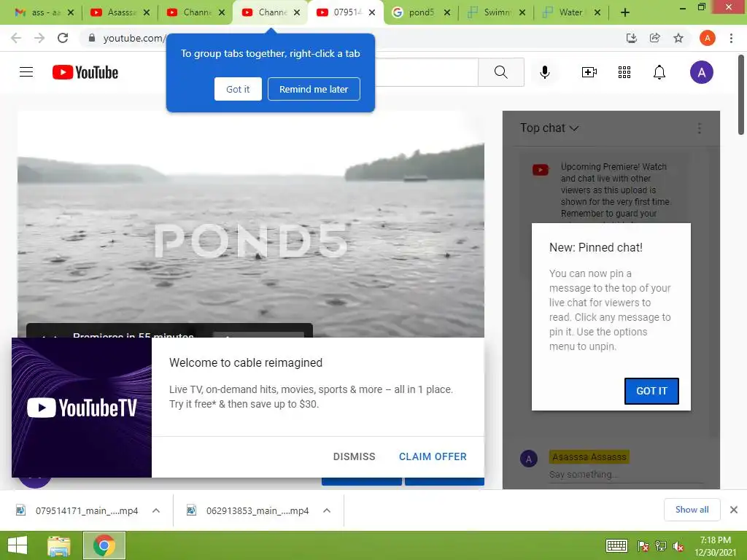Click the YouTube TV promo image
This screenshot has height=560, width=747.
[82, 407]
